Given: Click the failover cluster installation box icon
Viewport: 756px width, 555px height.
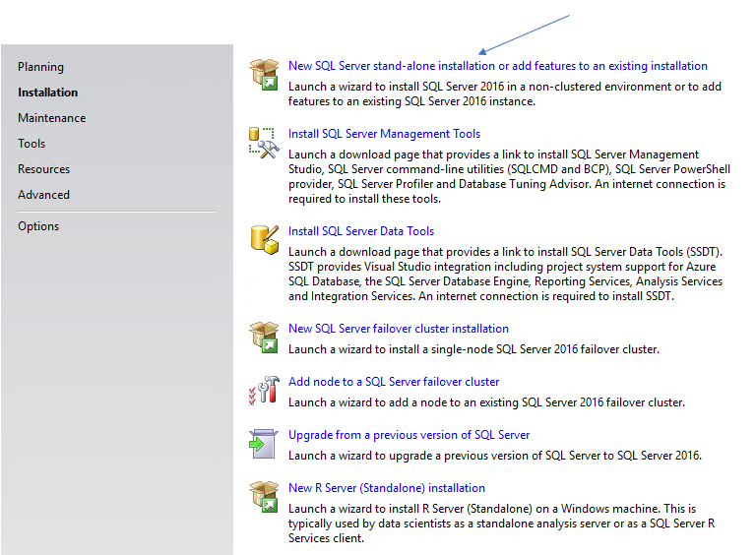Looking at the screenshot, I should click(x=265, y=337).
